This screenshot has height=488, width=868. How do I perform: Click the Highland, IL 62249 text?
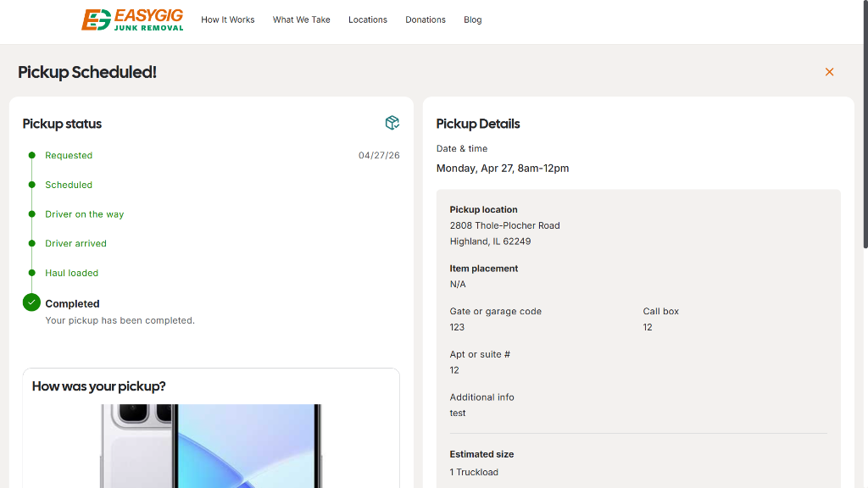(x=490, y=241)
